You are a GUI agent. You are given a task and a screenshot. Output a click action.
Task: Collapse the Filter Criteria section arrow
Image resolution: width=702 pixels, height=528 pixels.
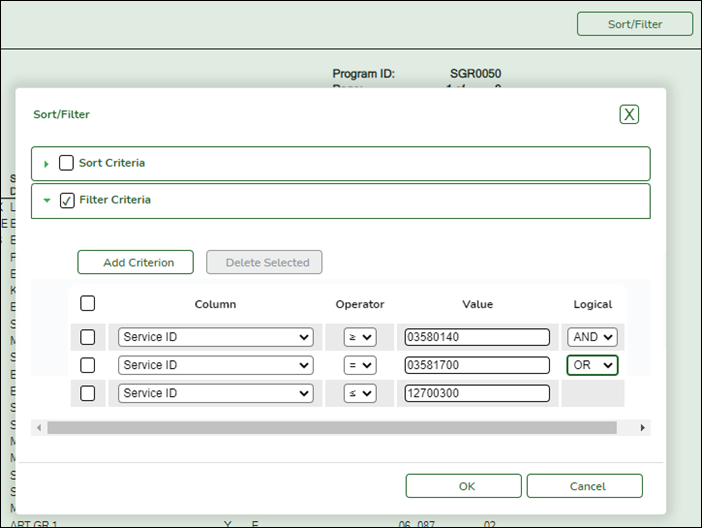coord(46,200)
